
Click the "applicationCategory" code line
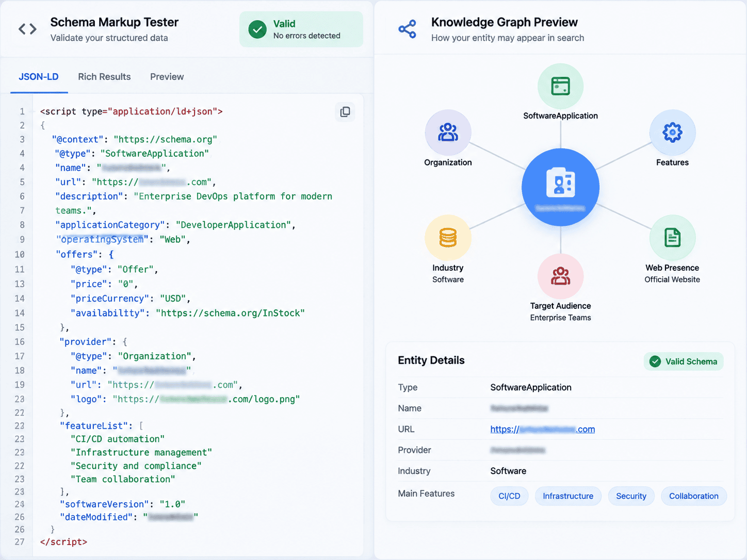[x=175, y=225]
